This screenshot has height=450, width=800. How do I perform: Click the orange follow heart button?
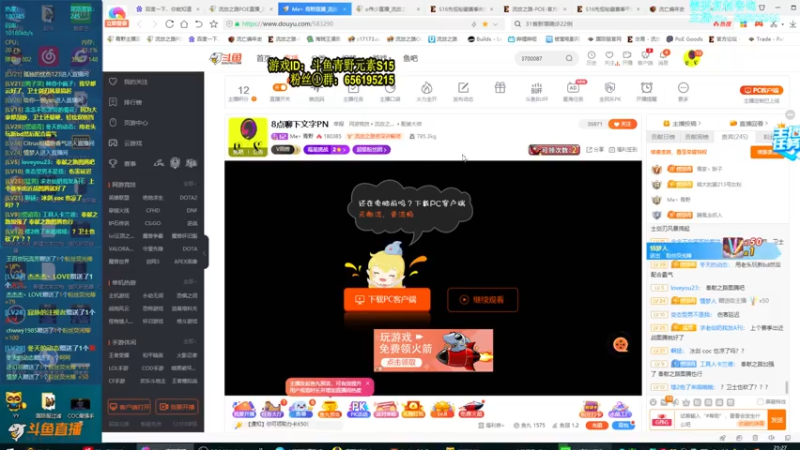point(622,124)
